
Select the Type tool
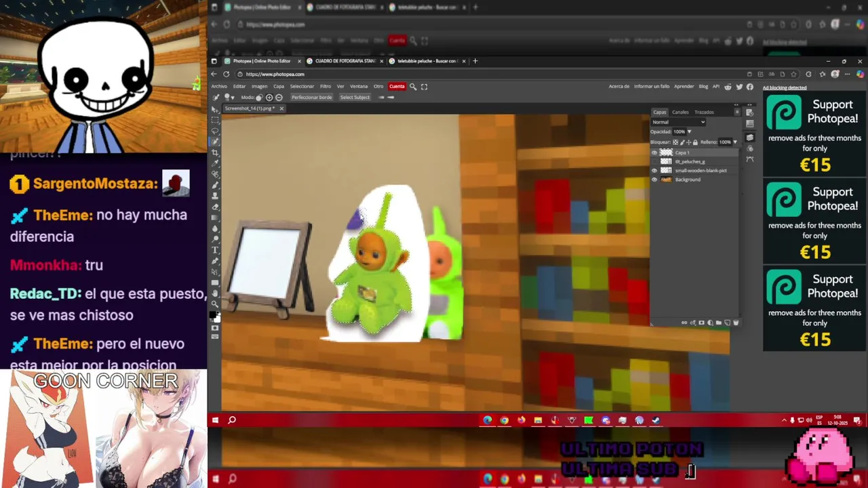pyautogui.click(x=215, y=250)
